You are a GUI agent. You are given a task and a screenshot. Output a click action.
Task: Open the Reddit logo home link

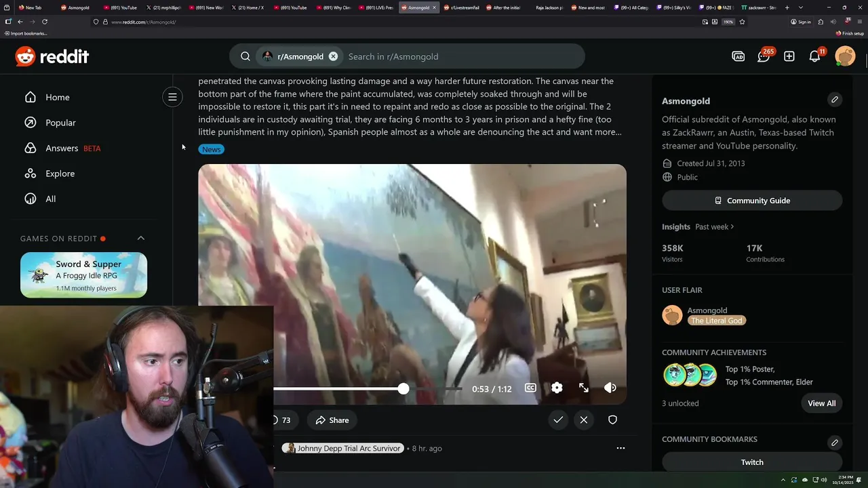click(x=52, y=56)
